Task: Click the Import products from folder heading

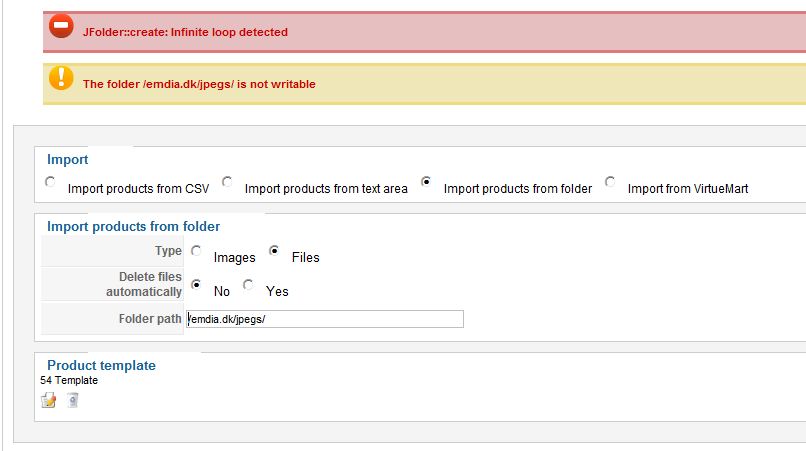Action: (x=133, y=226)
